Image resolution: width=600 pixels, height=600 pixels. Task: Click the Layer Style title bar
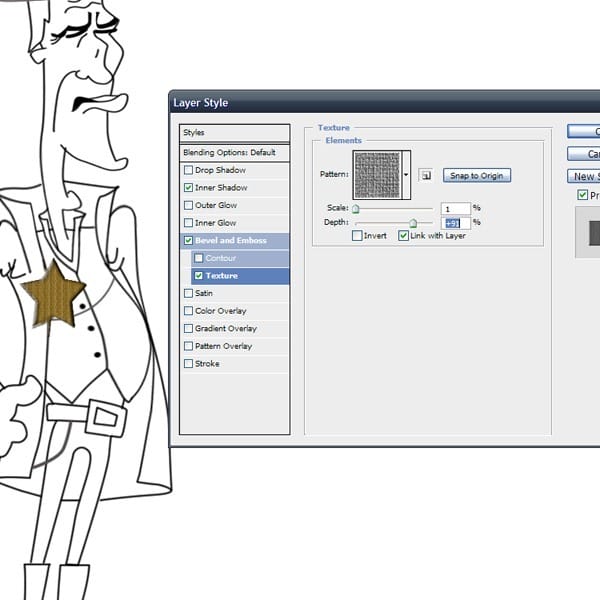pos(385,103)
